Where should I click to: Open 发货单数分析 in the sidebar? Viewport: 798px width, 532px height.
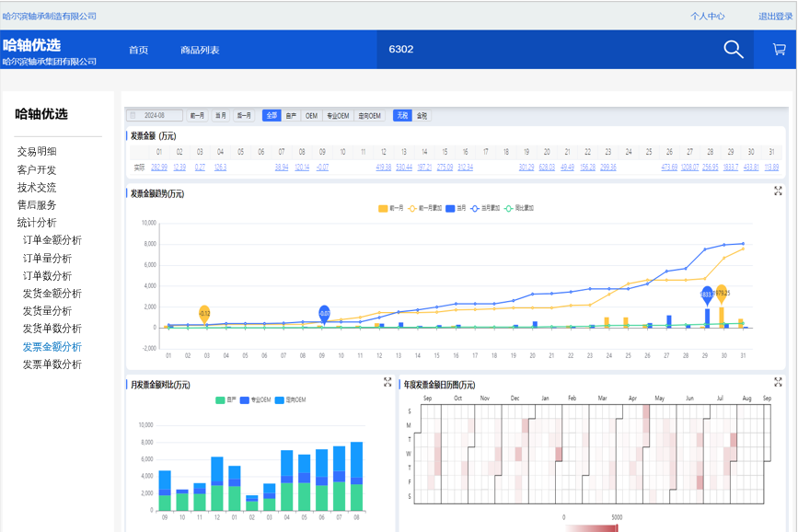click(x=52, y=329)
